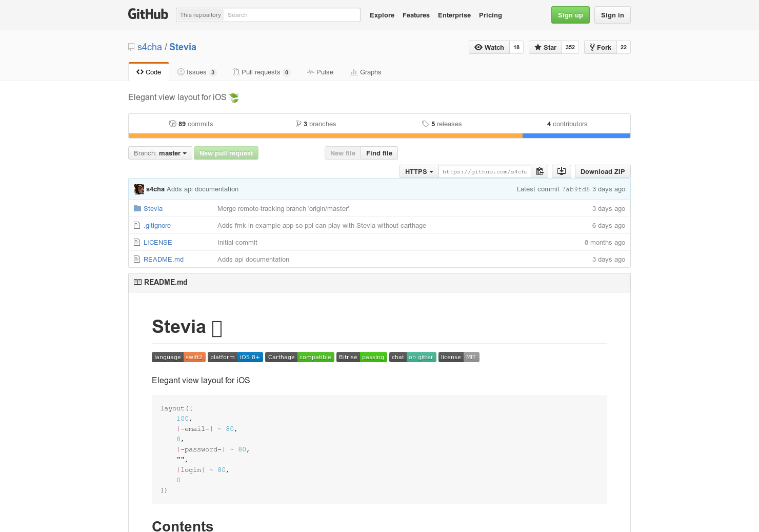Viewport: 759px width, 532px height.
Task: Click the Download ZIP button
Action: coord(603,171)
